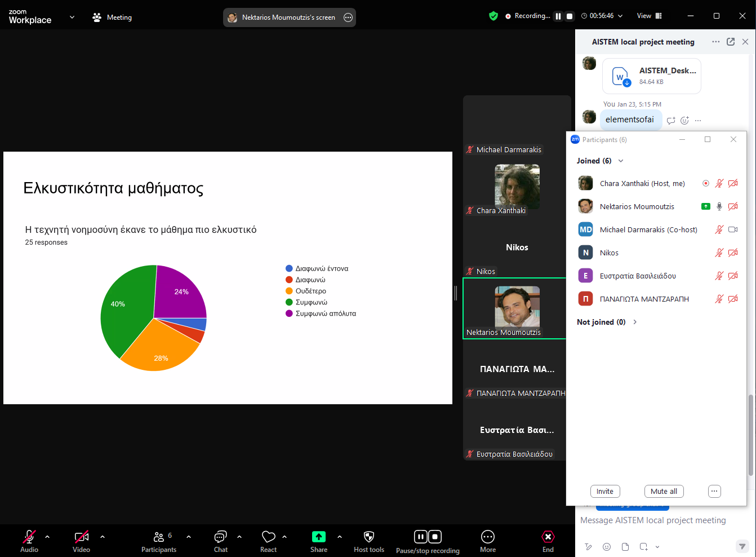Expand the Not joined (0) section
The width and height of the screenshot is (756, 557).
[x=635, y=322]
